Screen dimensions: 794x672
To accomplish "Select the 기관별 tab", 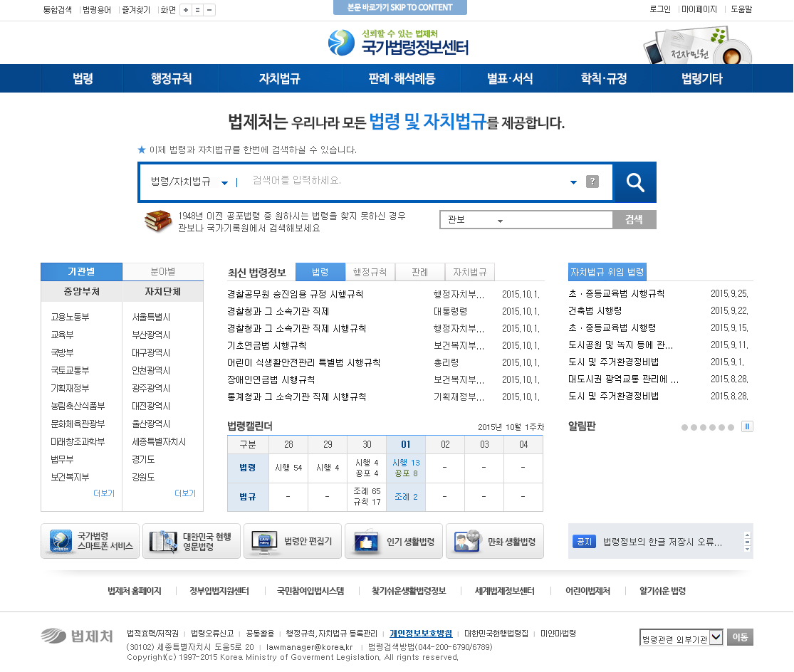I will pyautogui.click(x=81, y=272).
